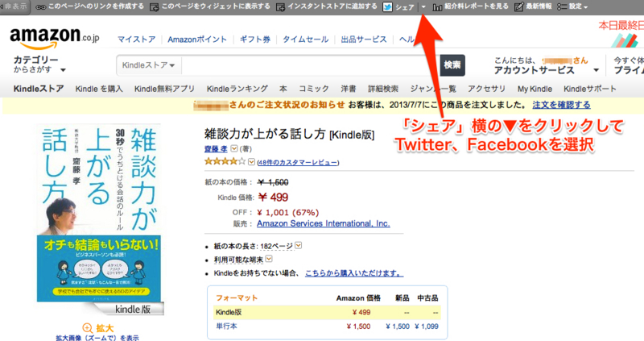This screenshot has width=644, height=341.
Task: Click the Twitter bird share icon
Action: point(387,6)
